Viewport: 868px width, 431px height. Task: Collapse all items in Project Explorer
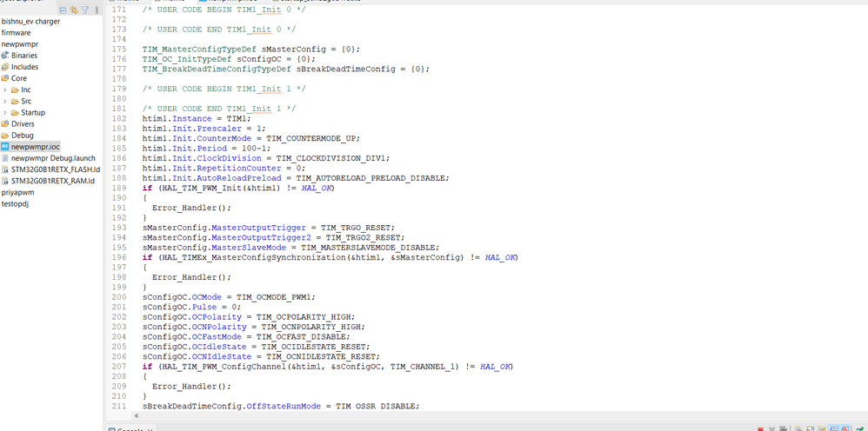click(63, 10)
